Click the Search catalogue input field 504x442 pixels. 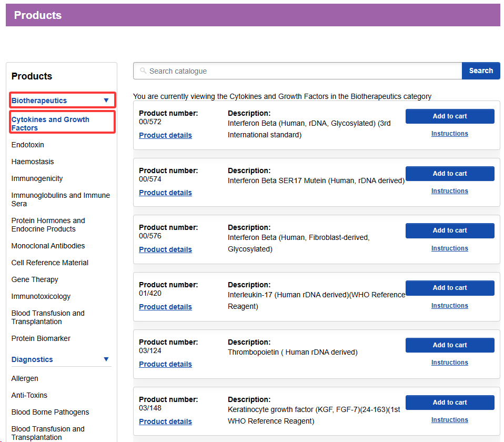[300, 71]
